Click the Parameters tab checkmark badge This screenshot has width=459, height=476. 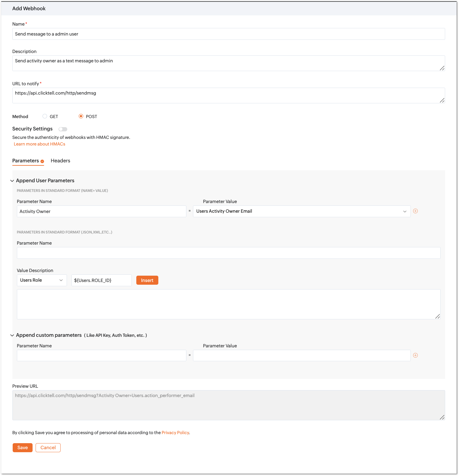(x=42, y=161)
